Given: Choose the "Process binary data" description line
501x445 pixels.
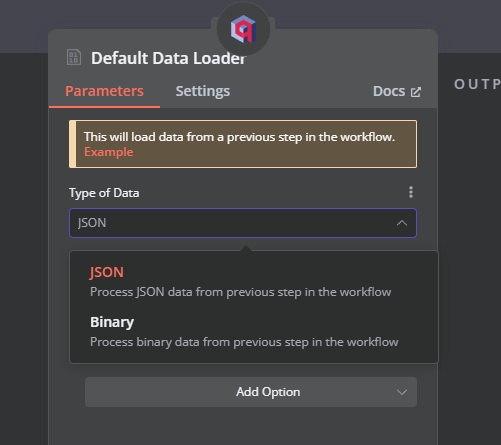Looking at the screenshot, I should [x=244, y=342].
